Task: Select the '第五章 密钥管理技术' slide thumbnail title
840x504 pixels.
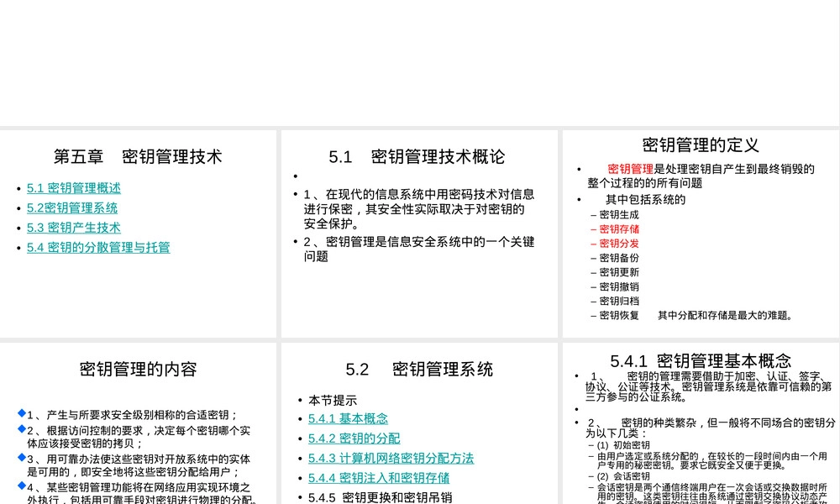Action: point(138,156)
